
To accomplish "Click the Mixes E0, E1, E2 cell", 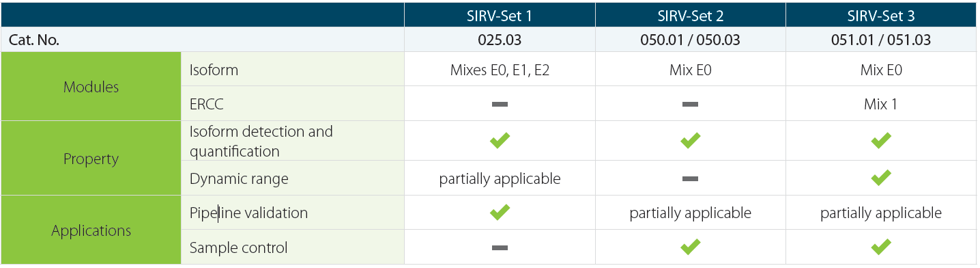I will [500, 70].
